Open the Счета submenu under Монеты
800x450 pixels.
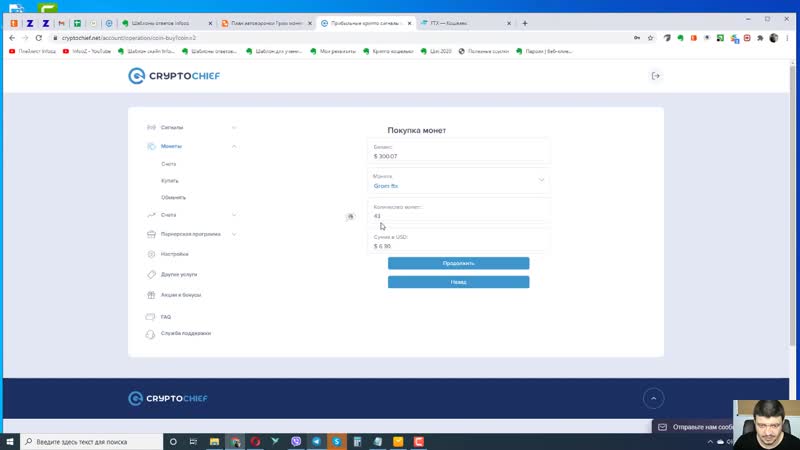(168, 164)
